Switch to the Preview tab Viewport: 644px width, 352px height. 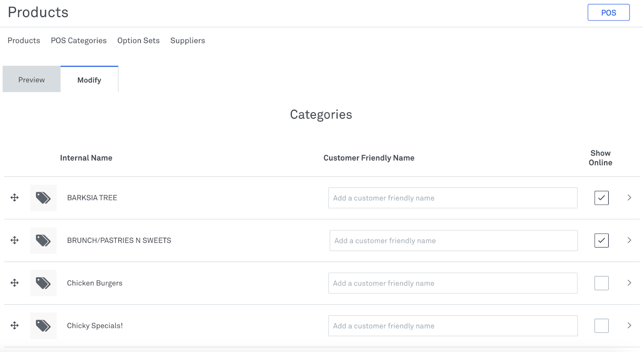(31, 80)
